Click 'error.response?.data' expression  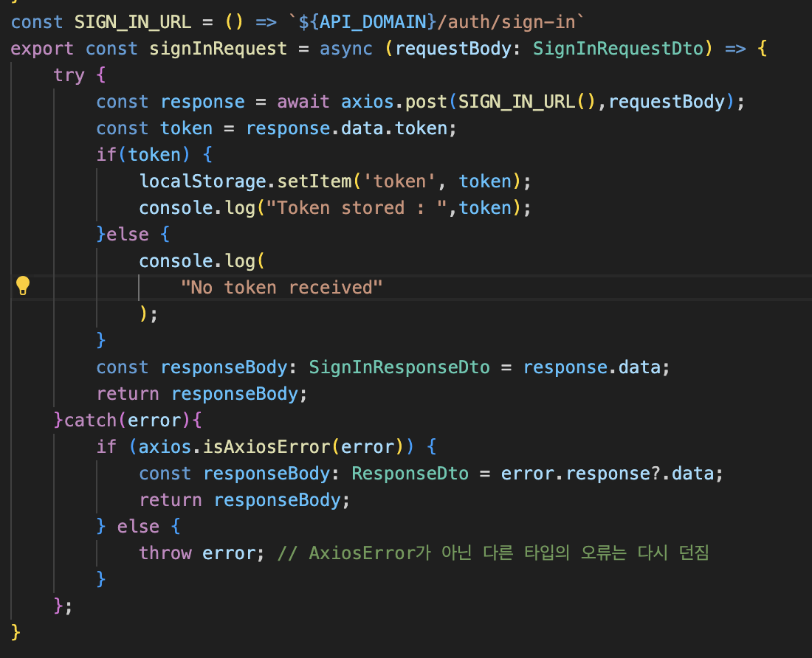coord(607,474)
